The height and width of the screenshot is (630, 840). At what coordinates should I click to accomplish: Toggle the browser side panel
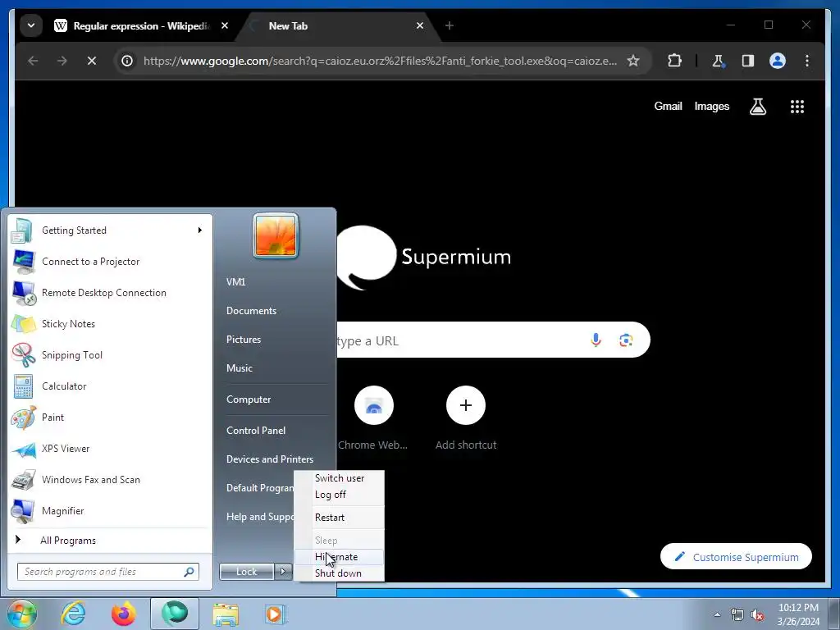tap(748, 61)
